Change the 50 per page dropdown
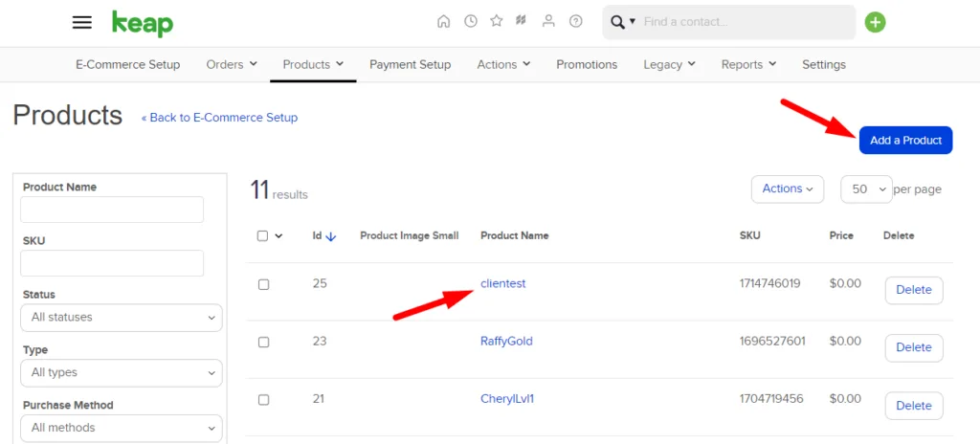 866,189
